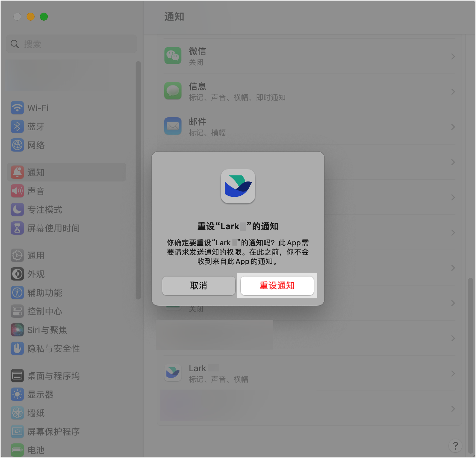
Task: Click the 电池 label in sidebar
Action: pyautogui.click(x=36, y=450)
